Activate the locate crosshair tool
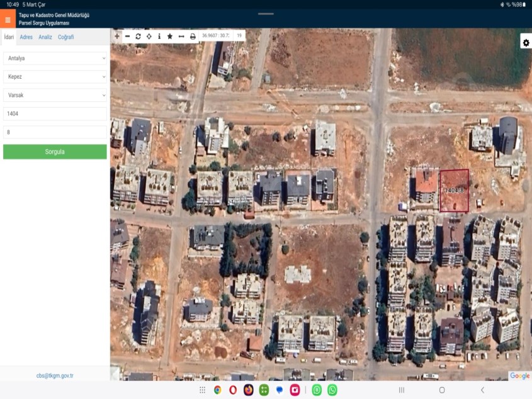Image resolution: width=532 pixels, height=399 pixels. tap(149, 37)
